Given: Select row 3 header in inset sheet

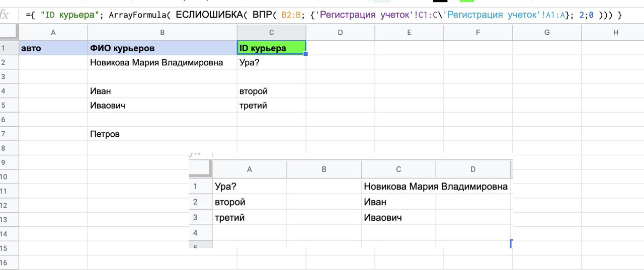Looking at the screenshot, I should click(x=201, y=218).
